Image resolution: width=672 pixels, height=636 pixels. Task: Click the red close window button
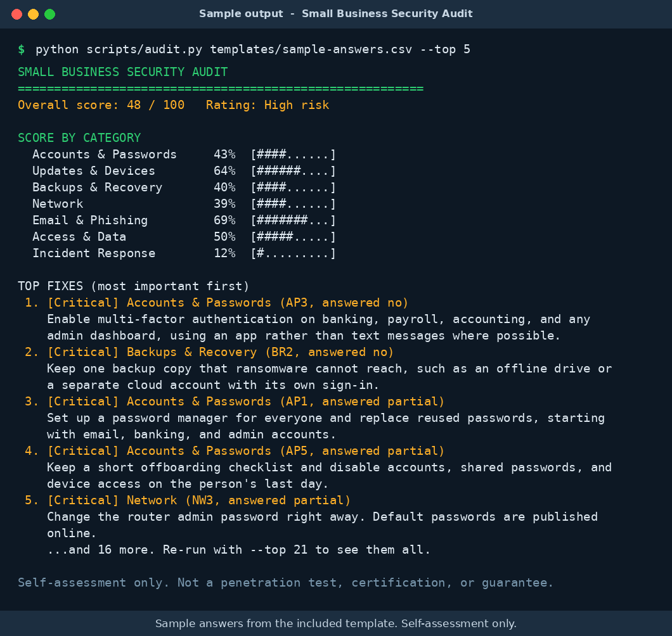16,14
